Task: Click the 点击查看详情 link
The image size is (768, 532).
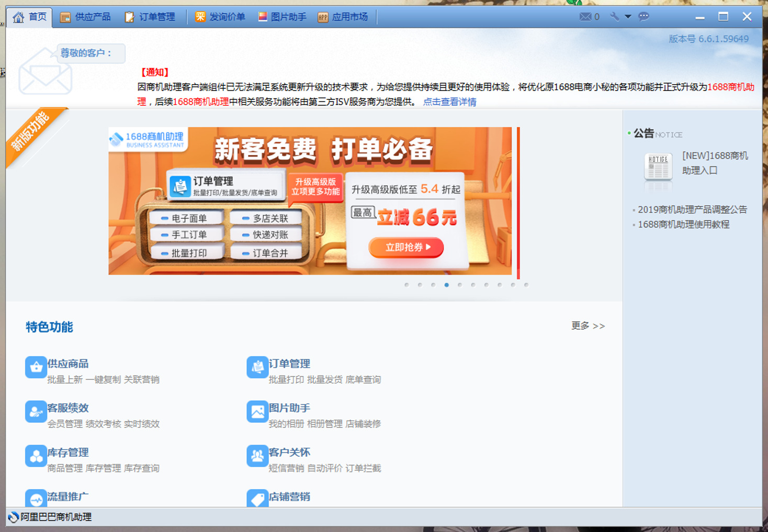Action: pyautogui.click(x=449, y=101)
